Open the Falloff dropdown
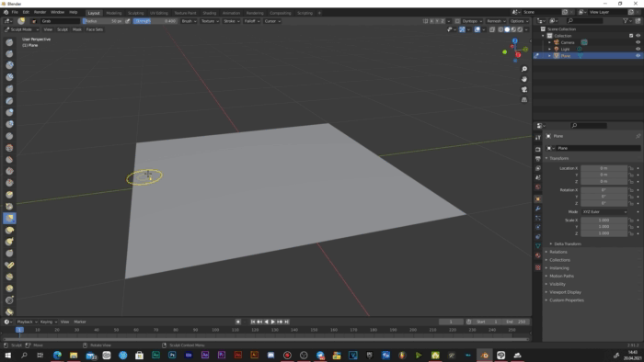 pyautogui.click(x=252, y=21)
